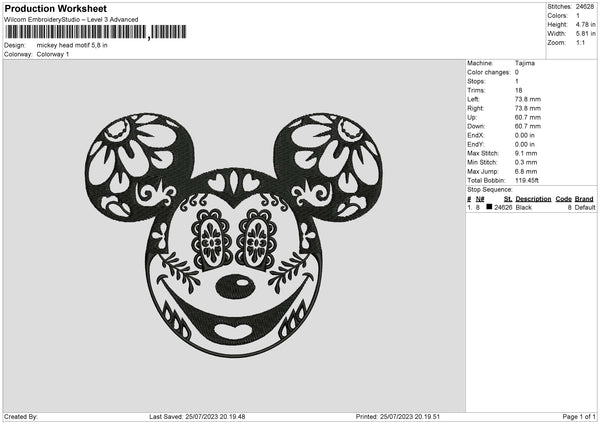This screenshot has height=424, width=600.
Task: Click the trims value '18'
Action: [518, 90]
